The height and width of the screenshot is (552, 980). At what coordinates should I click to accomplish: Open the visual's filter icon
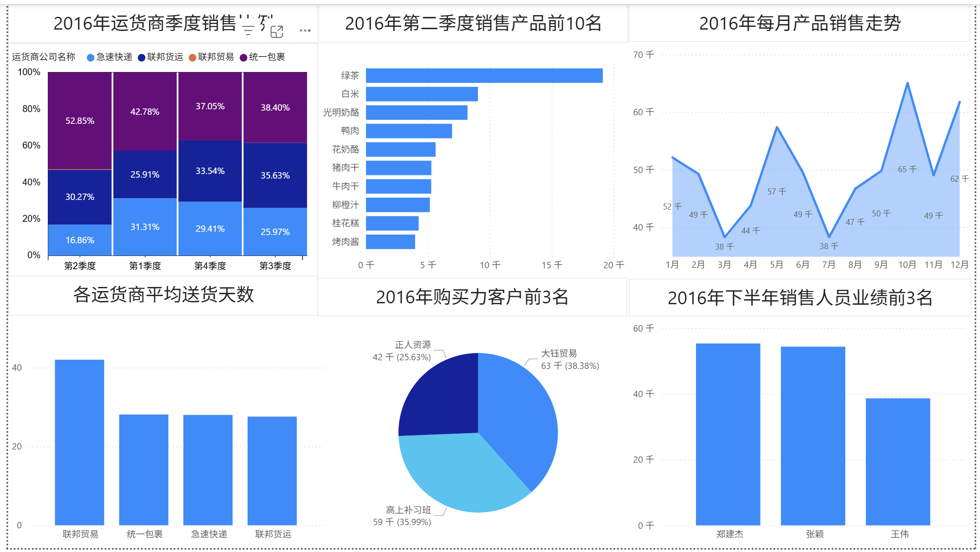[x=248, y=31]
